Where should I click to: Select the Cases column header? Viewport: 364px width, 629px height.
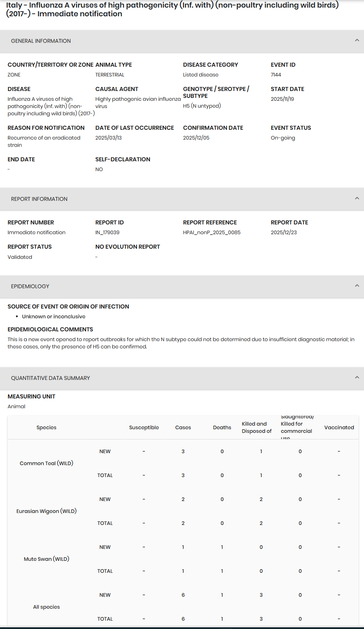183,427
